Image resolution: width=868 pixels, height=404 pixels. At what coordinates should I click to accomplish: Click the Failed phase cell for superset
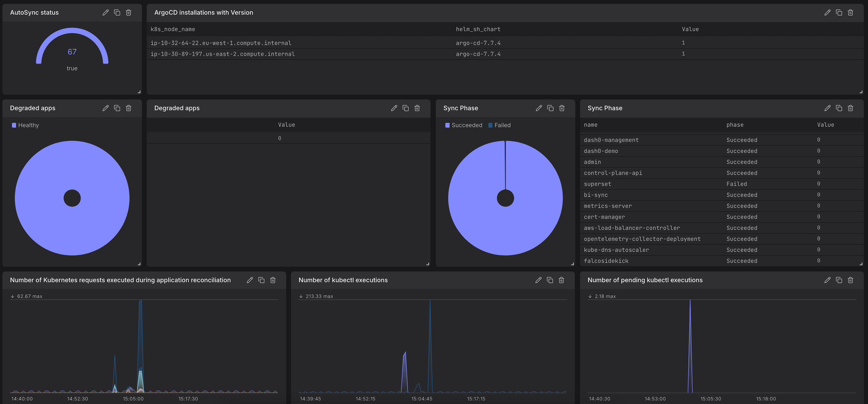click(736, 184)
